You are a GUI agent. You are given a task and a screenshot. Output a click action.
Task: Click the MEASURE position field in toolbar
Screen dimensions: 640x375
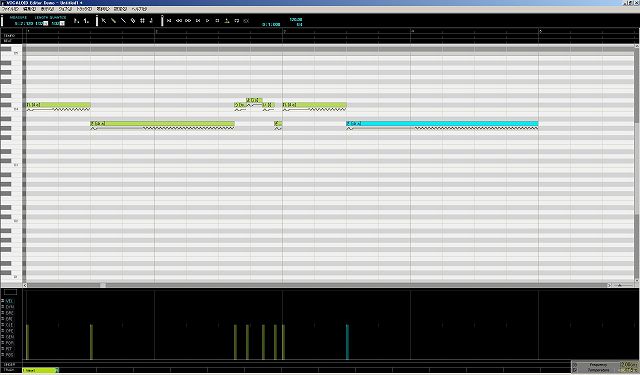(x=23, y=24)
